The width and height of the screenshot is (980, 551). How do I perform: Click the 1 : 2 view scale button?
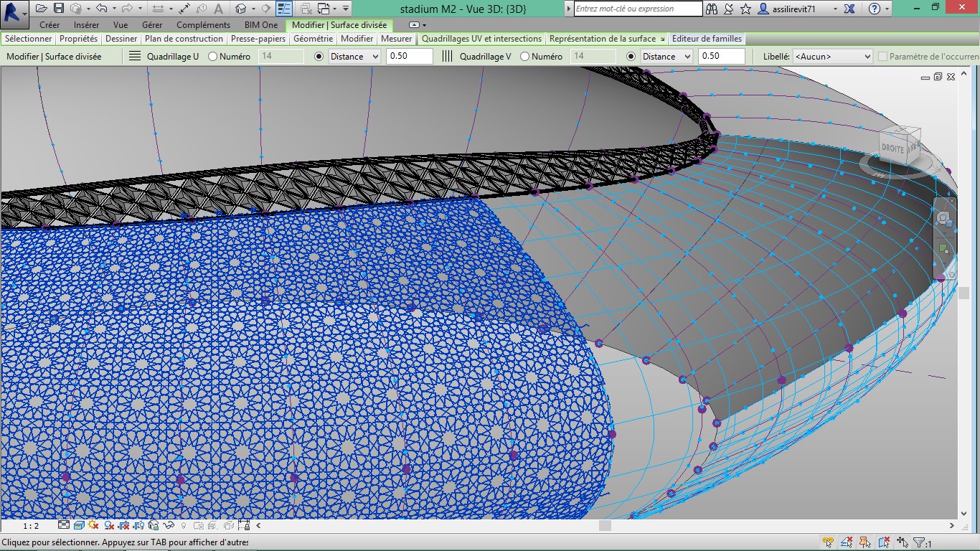pos(31,526)
